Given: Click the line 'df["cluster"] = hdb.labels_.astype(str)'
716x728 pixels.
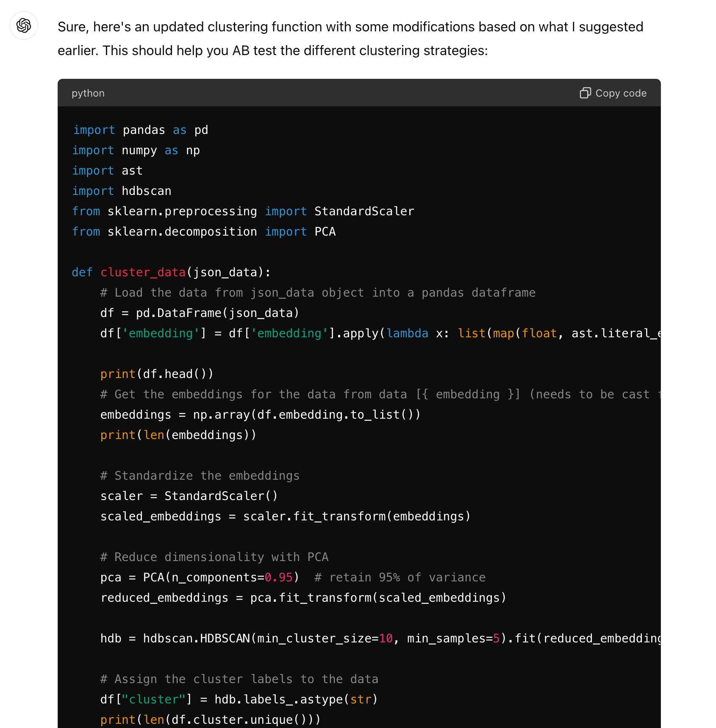Looking at the screenshot, I should pyautogui.click(x=239, y=700).
